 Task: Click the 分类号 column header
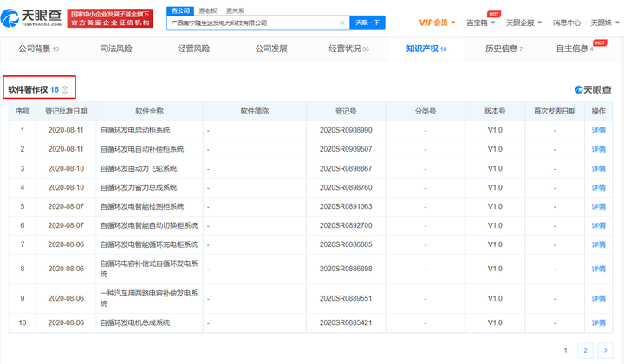(426, 112)
